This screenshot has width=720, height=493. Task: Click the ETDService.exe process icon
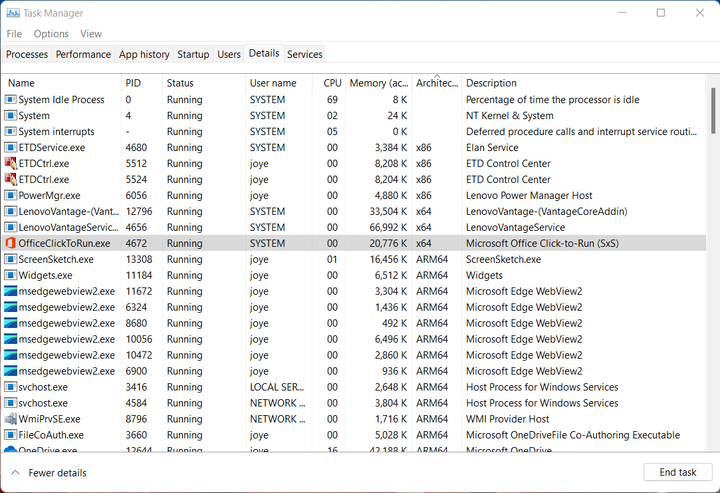pyautogui.click(x=10, y=147)
